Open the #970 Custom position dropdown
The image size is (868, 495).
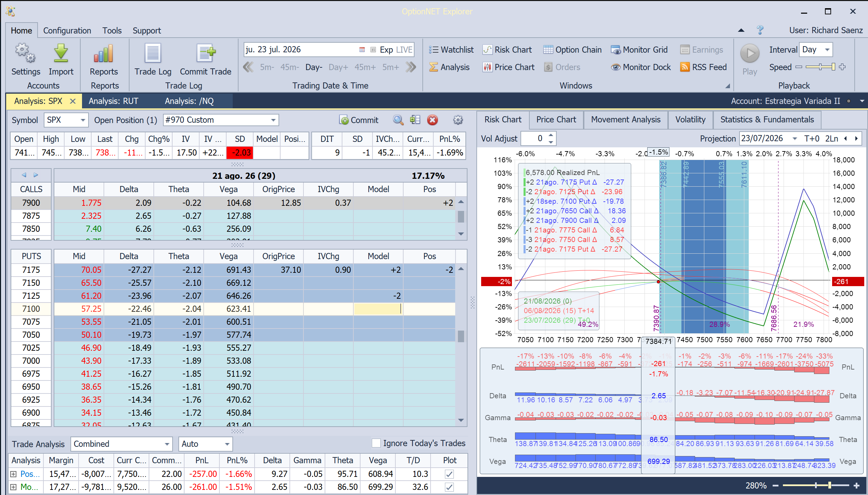(273, 120)
